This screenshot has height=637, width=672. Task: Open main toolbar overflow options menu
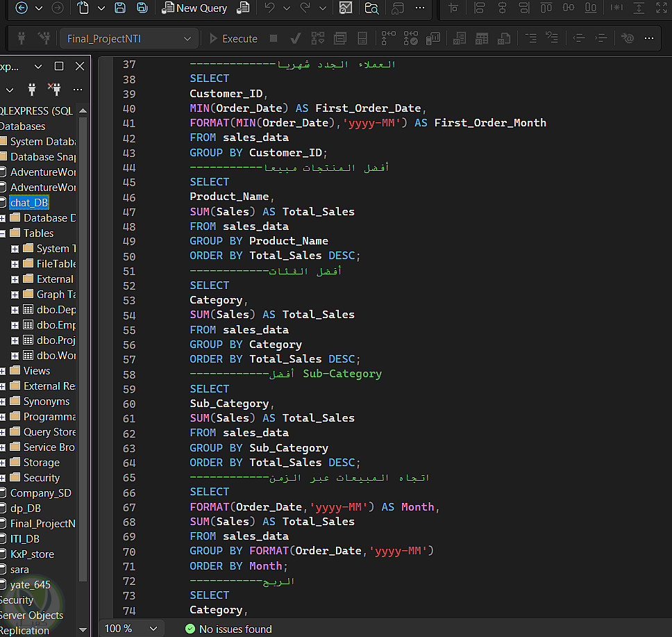click(x=420, y=8)
